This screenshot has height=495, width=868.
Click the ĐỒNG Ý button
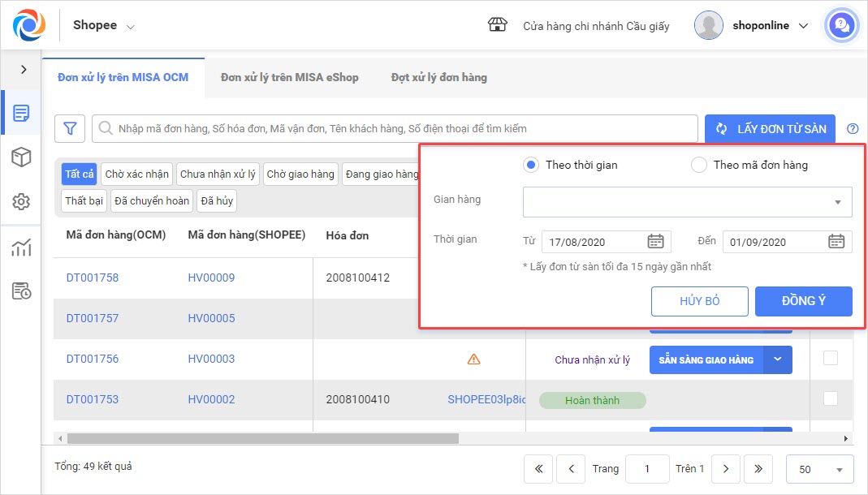[x=803, y=301]
